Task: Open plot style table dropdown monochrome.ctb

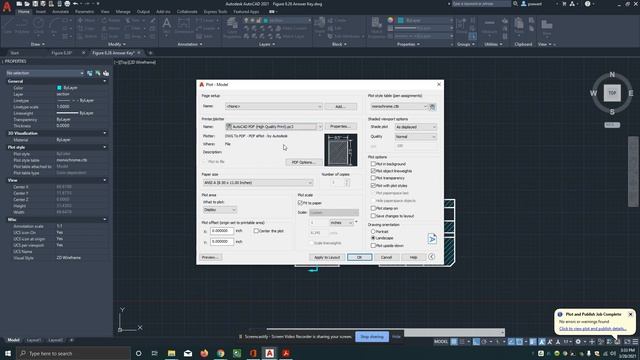Action: [x=399, y=107]
